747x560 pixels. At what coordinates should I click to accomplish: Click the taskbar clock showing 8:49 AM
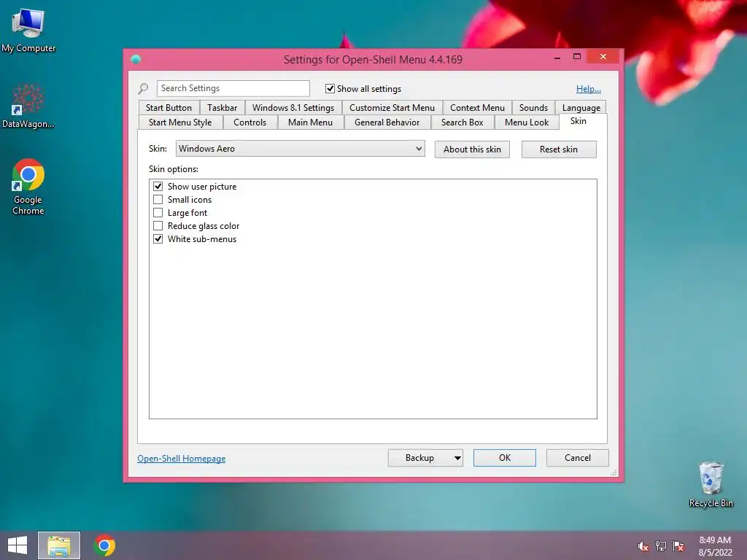tap(715, 546)
